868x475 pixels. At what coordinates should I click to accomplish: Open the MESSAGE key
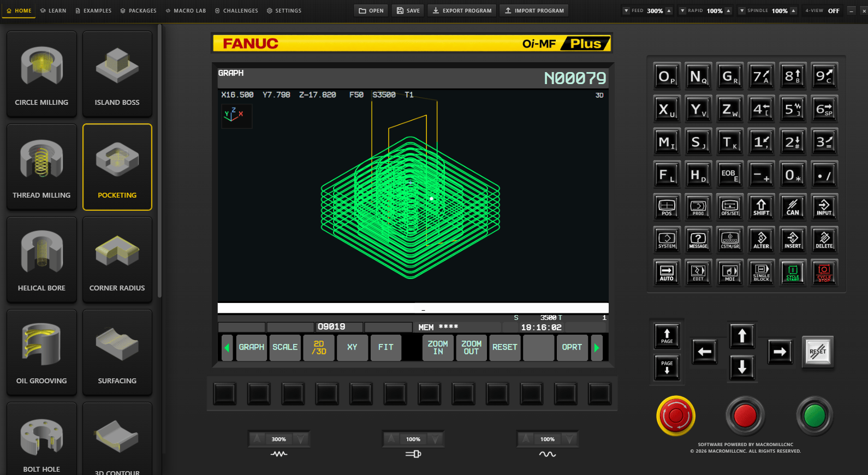click(698, 240)
